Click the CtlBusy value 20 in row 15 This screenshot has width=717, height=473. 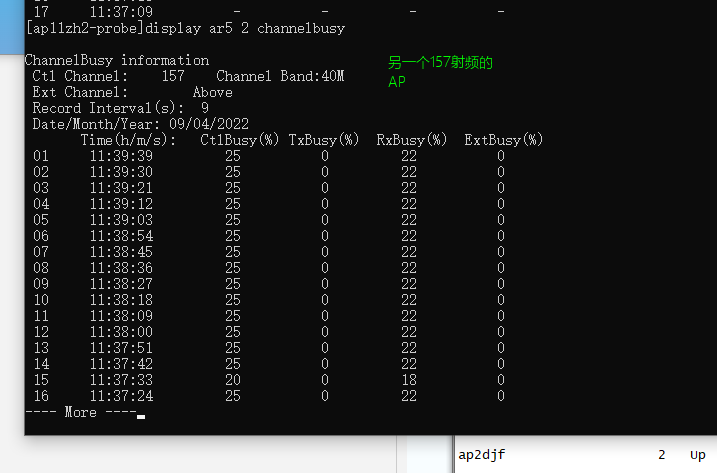click(x=233, y=380)
